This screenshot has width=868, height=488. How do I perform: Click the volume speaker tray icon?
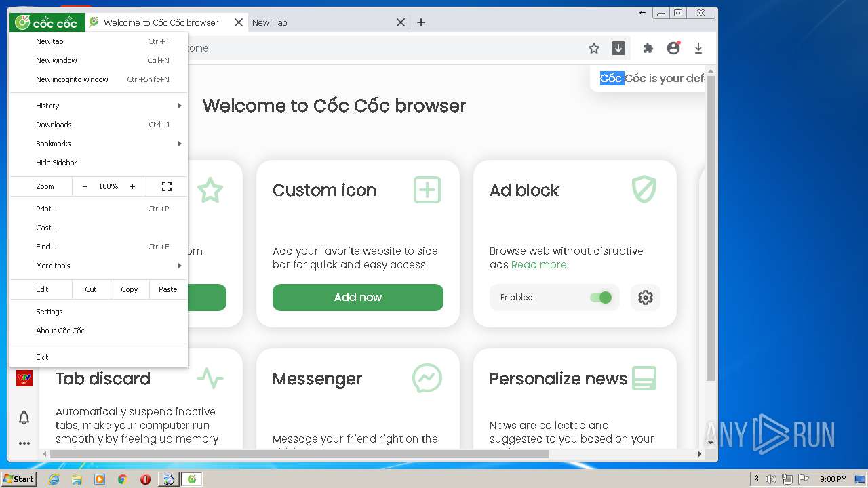[771, 479]
